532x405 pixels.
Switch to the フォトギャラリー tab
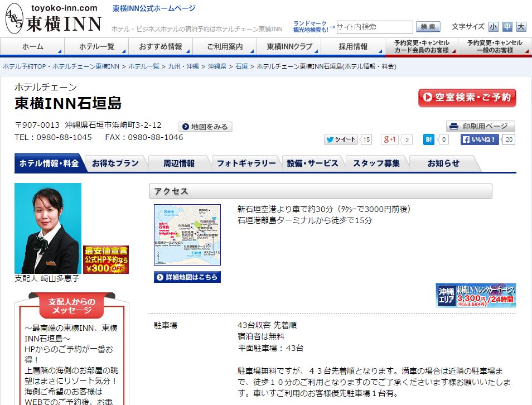pyautogui.click(x=246, y=163)
